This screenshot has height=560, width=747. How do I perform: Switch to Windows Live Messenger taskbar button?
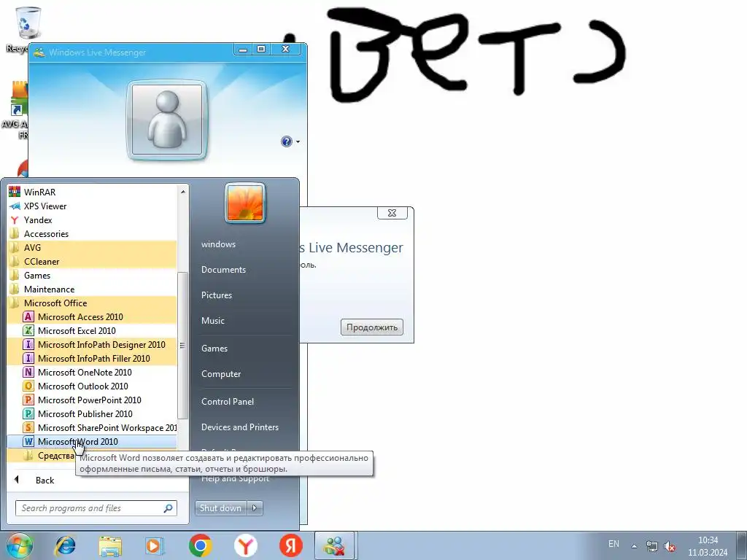pos(334,545)
